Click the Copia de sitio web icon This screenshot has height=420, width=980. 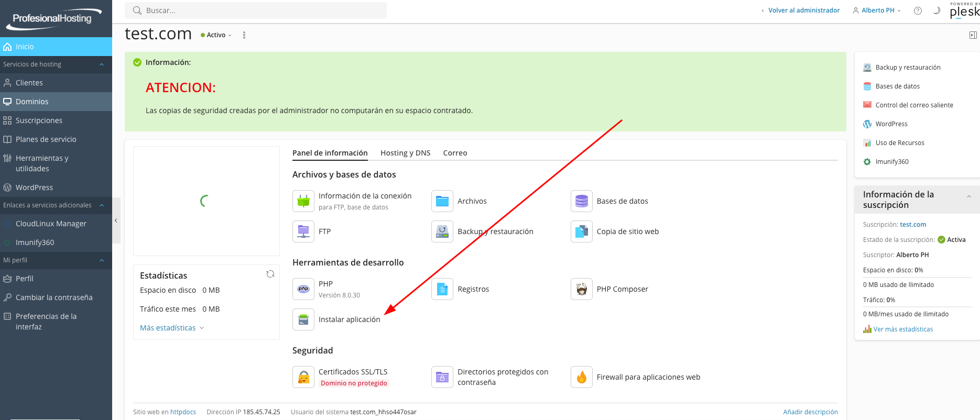click(582, 231)
